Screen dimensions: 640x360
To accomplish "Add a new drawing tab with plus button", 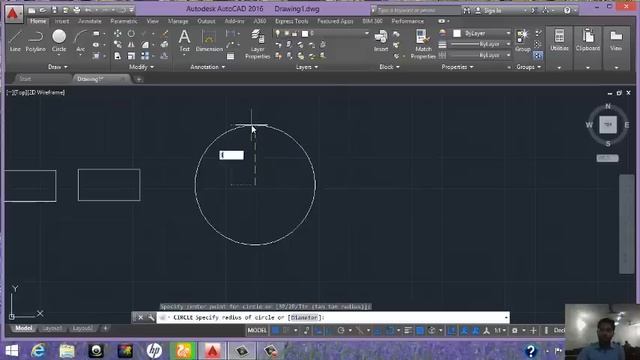I will click(139, 79).
